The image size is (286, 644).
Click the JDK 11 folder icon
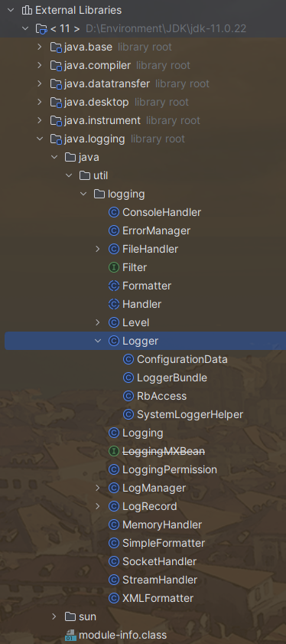pyautogui.click(x=41, y=29)
